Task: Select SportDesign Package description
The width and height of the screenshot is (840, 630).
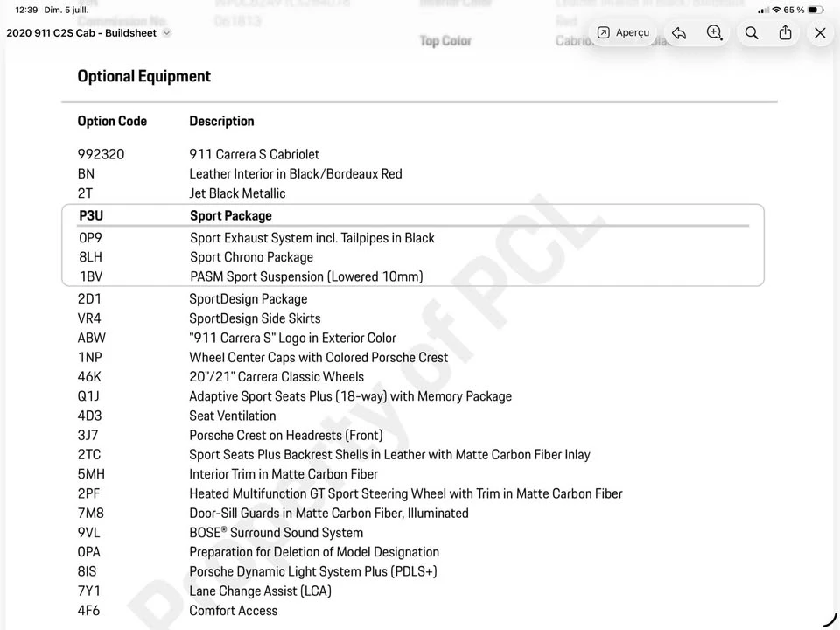Action: (248, 299)
